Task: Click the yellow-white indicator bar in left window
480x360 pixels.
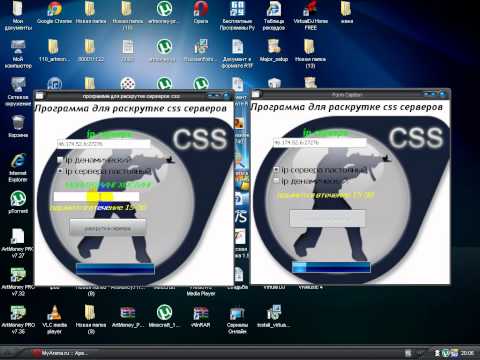Action: pyautogui.click(x=96, y=197)
